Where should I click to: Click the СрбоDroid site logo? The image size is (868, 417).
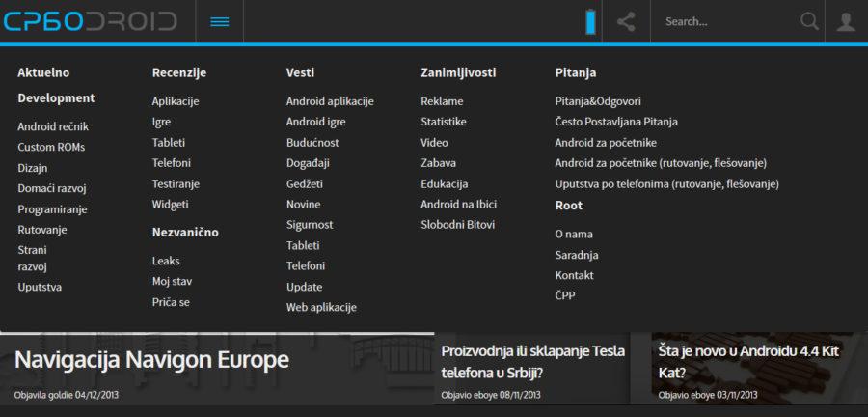pyautogui.click(x=91, y=21)
